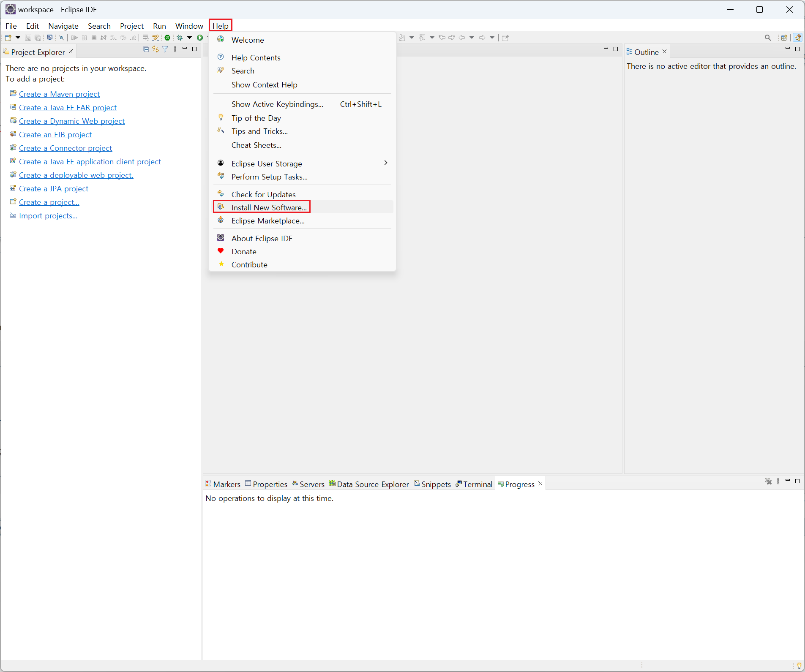Toggle the Skip All Breakpoints button
The height and width of the screenshot is (672, 805).
(61, 38)
